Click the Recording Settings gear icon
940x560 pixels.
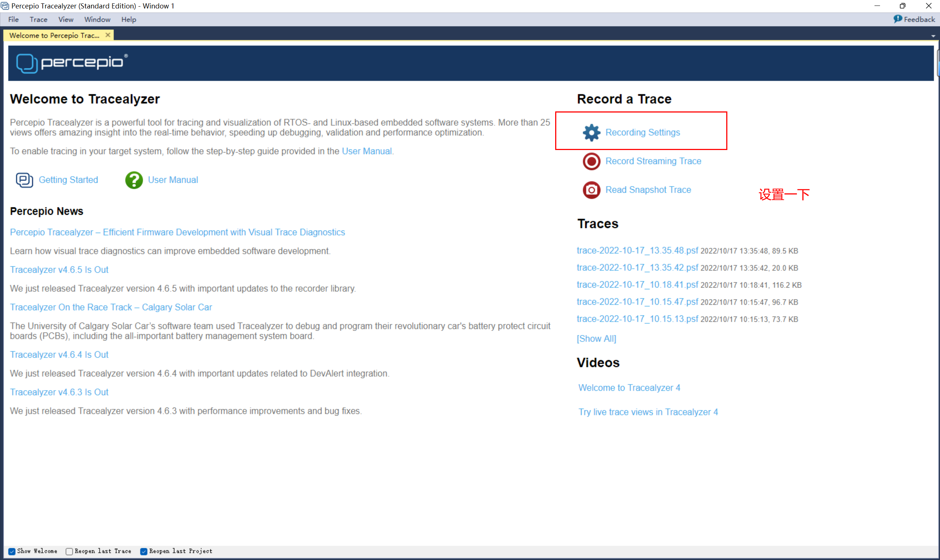591,132
